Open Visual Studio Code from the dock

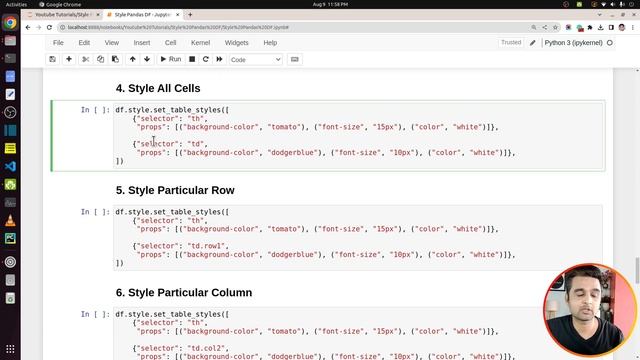10,166
